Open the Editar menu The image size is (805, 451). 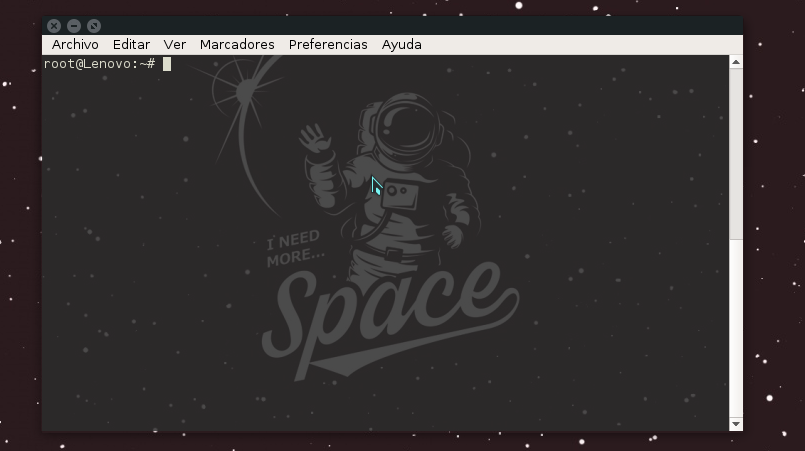[131, 45]
